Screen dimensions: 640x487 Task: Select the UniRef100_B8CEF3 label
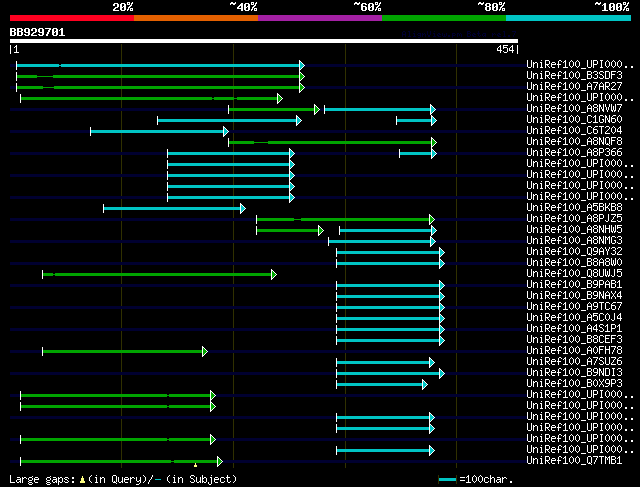point(574,340)
